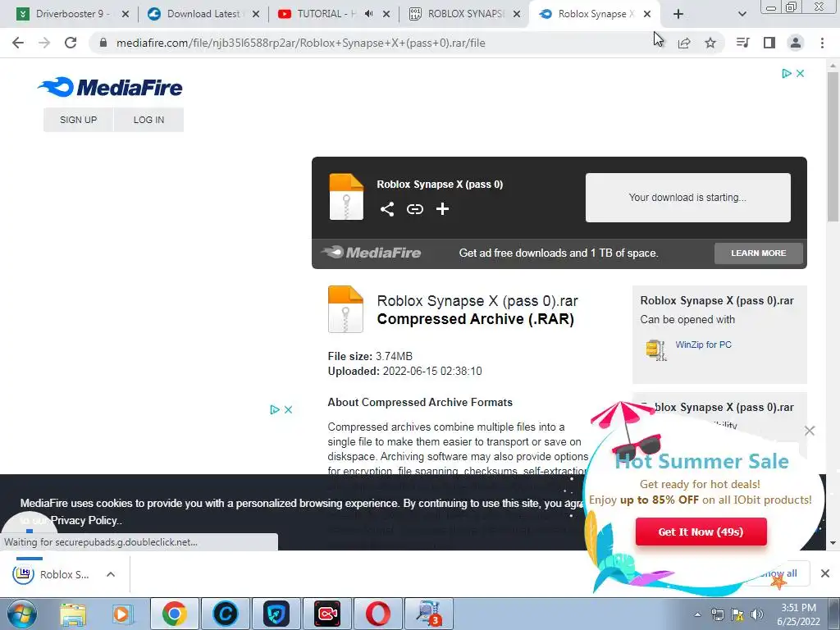Click the orange RAR file icon in header
The width and height of the screenshot is (840, 630).
(346, 197)
